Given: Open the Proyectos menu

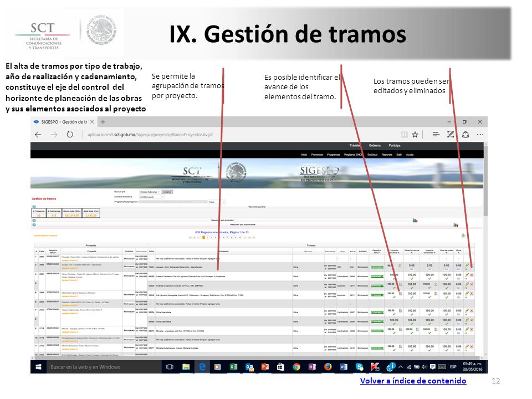Looking at the screenshot, I should pyautogui.click(x=317, y=155).
